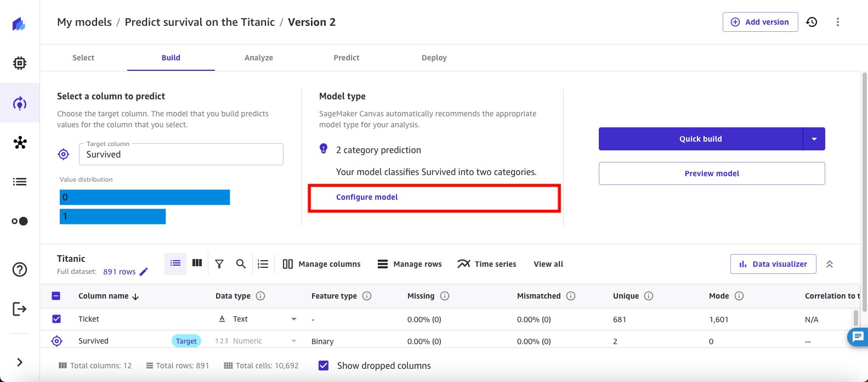Open My models icon in sidebar

click(20, 103)
